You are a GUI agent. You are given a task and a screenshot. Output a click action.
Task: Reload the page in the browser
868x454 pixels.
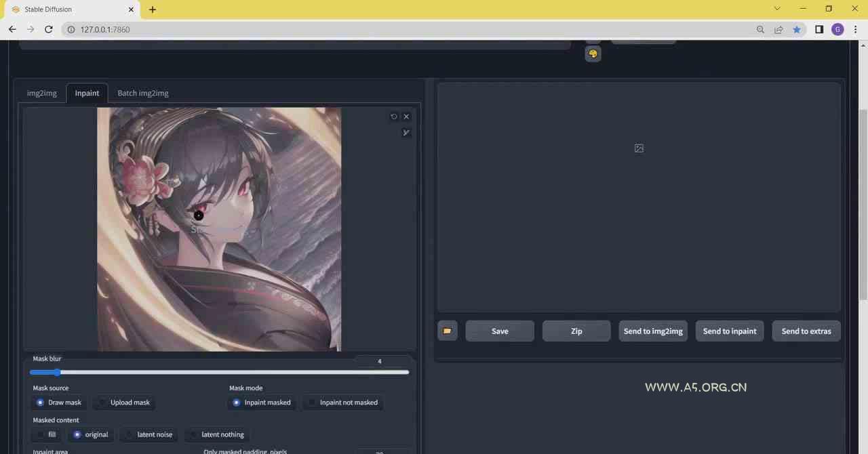pos(48,30)
